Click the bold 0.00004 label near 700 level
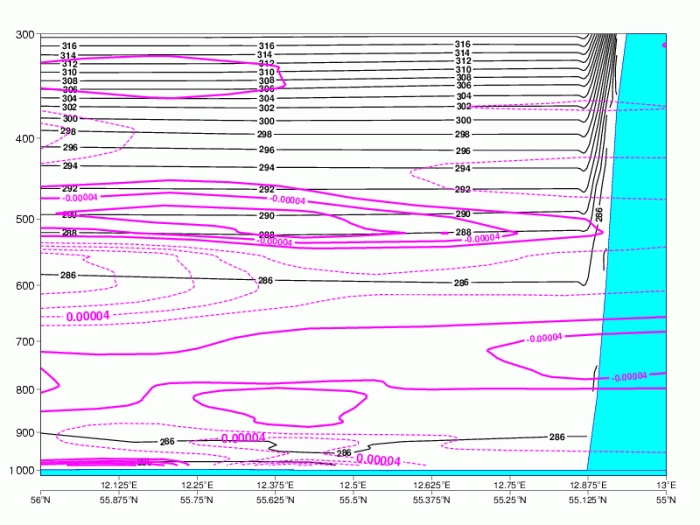 coord(88,317)
